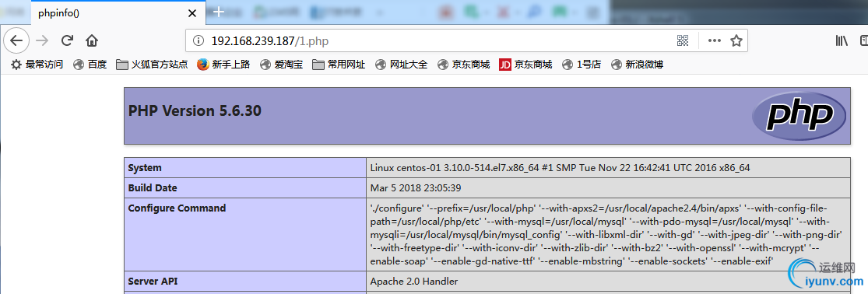Select the Build Date row label
Viewport: 868px width, 294px height.
pos(153,188)
